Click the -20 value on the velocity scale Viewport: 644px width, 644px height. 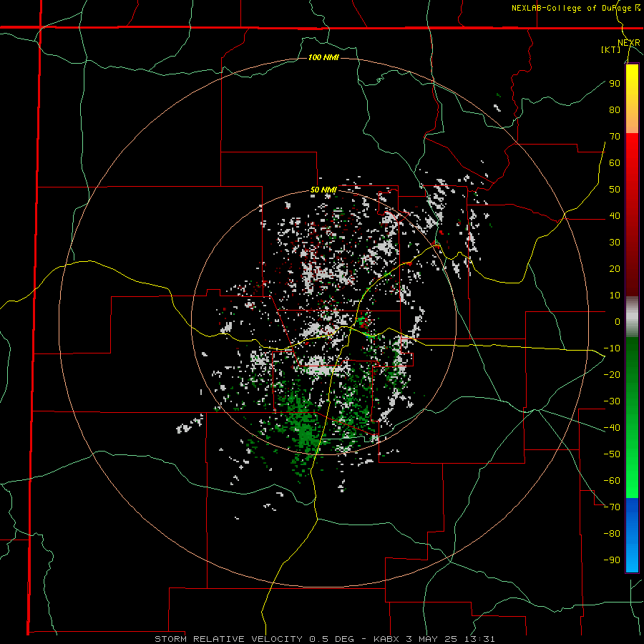612,374
